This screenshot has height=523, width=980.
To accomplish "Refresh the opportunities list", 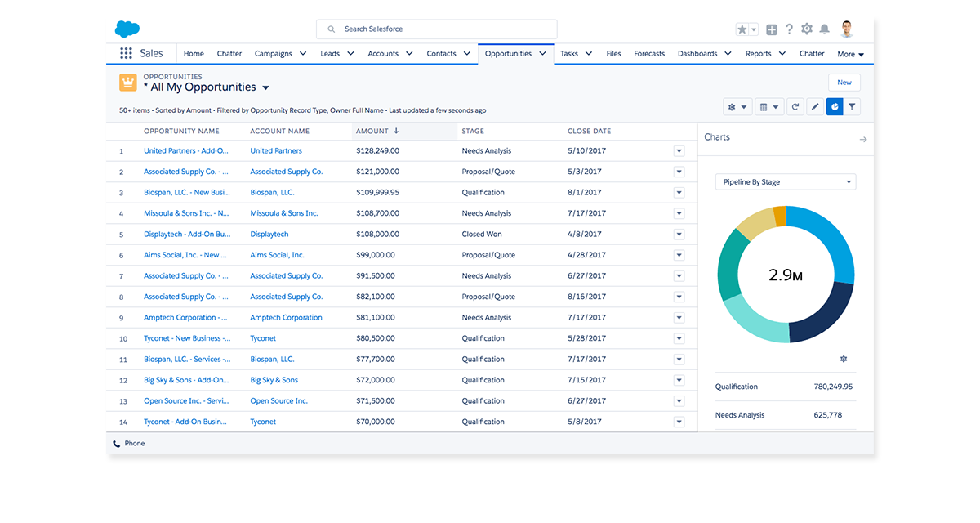I will [x=795, y=106].
